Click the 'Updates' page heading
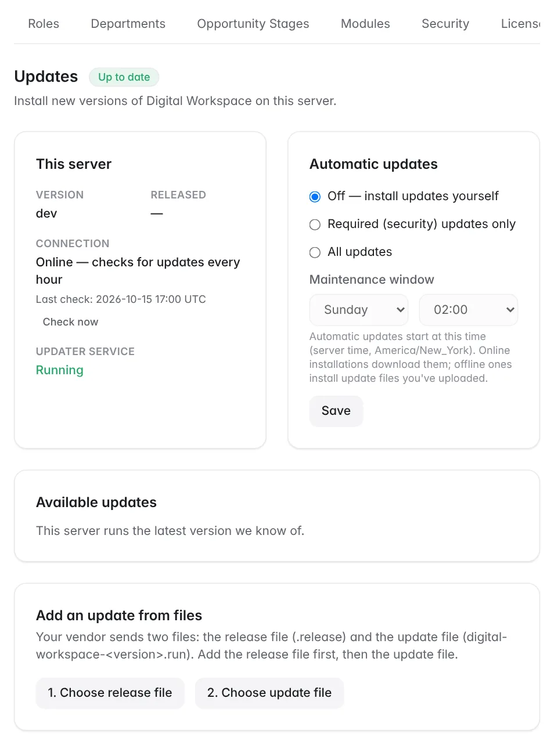Screen dimensions: 554x756 tap(46, 77)
